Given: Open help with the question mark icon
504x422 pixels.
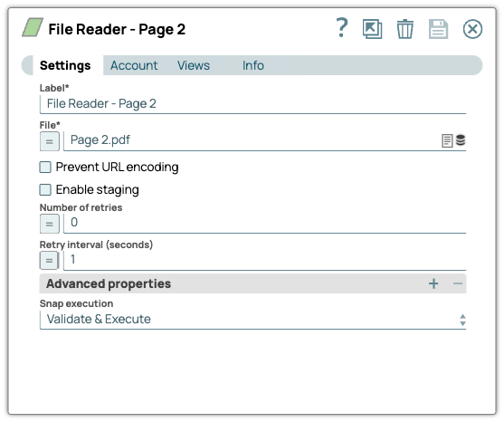Looking at the screenshot, I should pos(342,28).
